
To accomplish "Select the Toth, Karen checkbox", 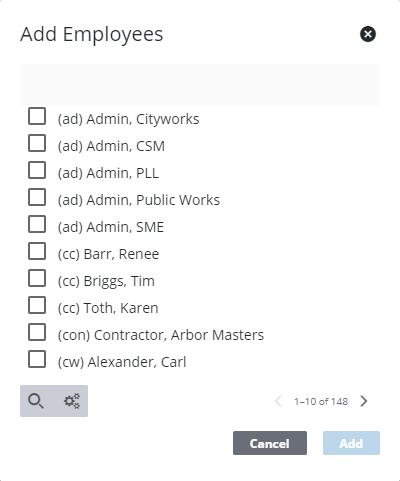I will click(x=37, y=305).
